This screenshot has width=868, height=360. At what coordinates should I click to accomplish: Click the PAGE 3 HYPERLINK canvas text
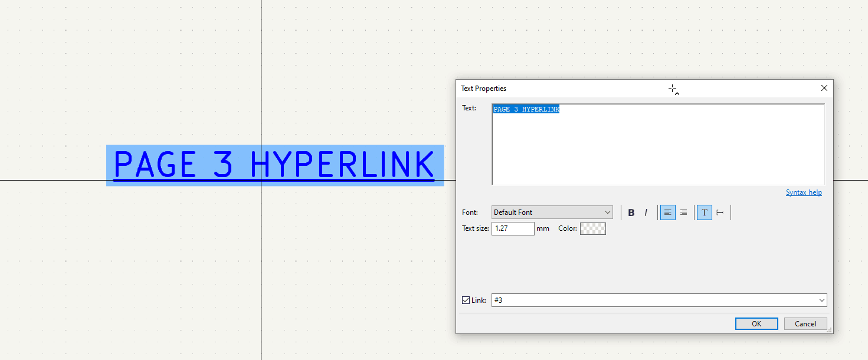[x=274, y=165]
